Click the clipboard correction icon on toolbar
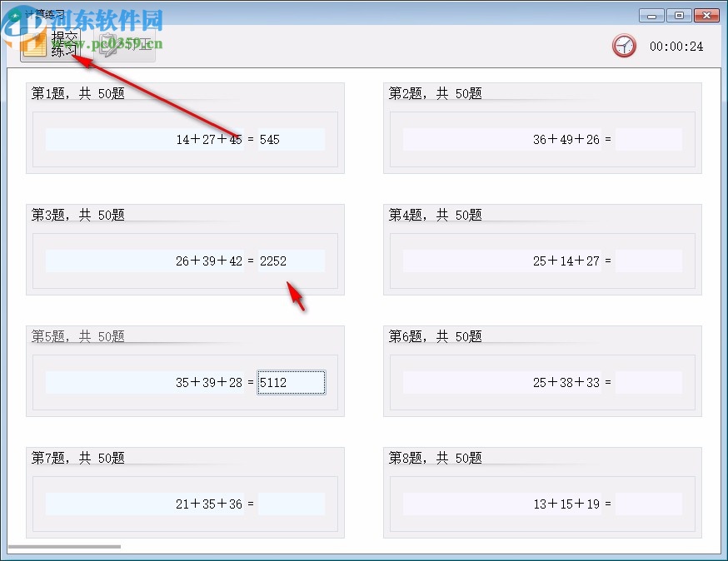This screenshot has height=561, width=728. 107,46
